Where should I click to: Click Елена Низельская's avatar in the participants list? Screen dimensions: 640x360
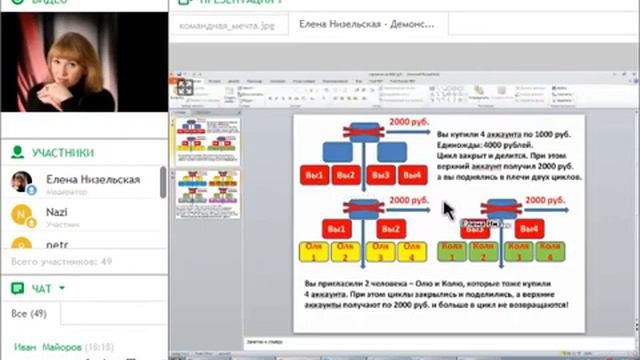(x=21, y=182)
